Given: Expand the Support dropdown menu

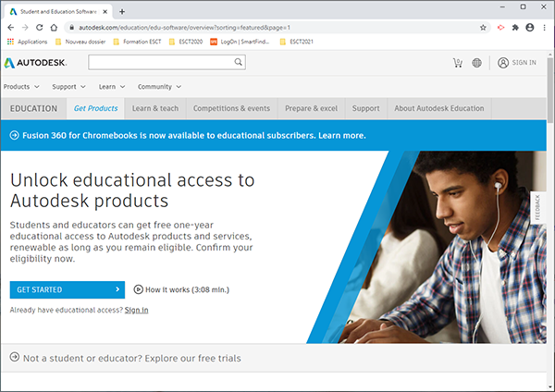Looking at the screenshot, I should [x=68, y=87].
